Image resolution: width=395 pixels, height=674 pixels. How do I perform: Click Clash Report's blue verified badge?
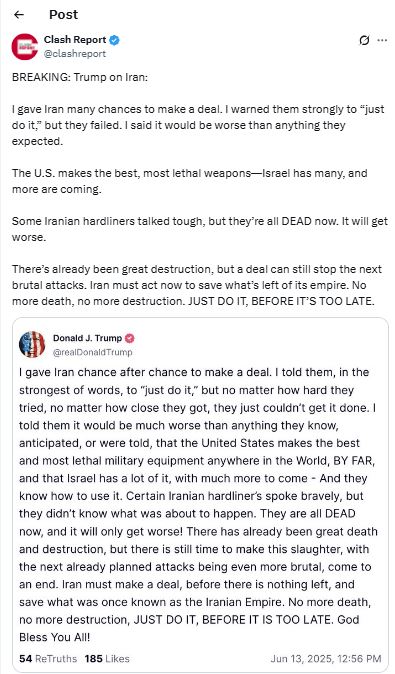coord(114,40)
